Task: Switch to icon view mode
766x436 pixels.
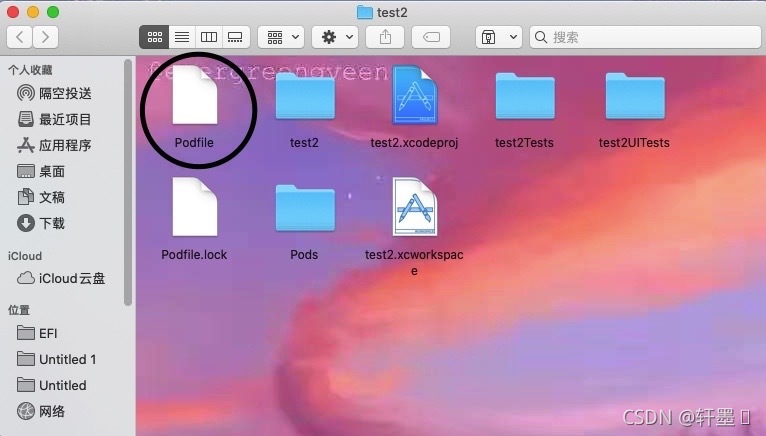Action: pyautogui.click(x=154, y=37)
